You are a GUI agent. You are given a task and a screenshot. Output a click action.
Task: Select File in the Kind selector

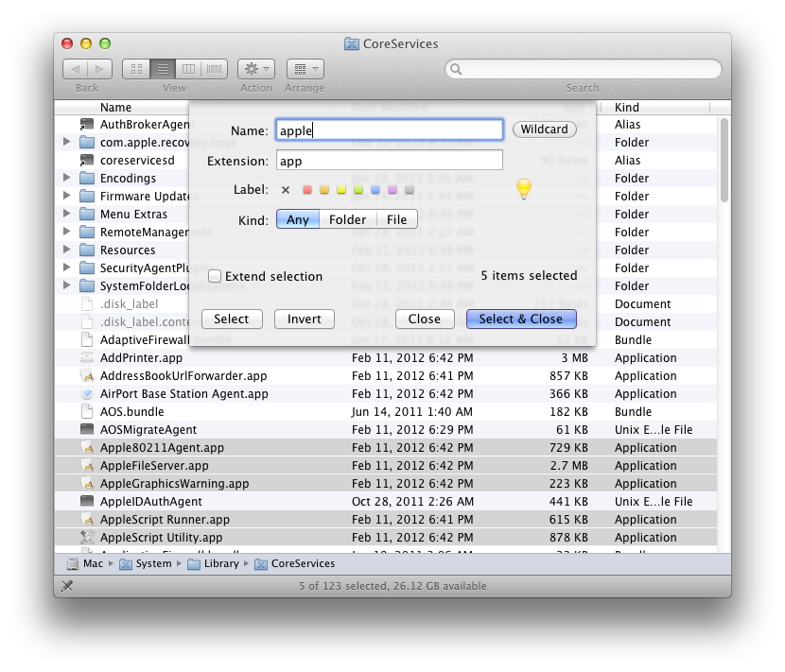396,218
